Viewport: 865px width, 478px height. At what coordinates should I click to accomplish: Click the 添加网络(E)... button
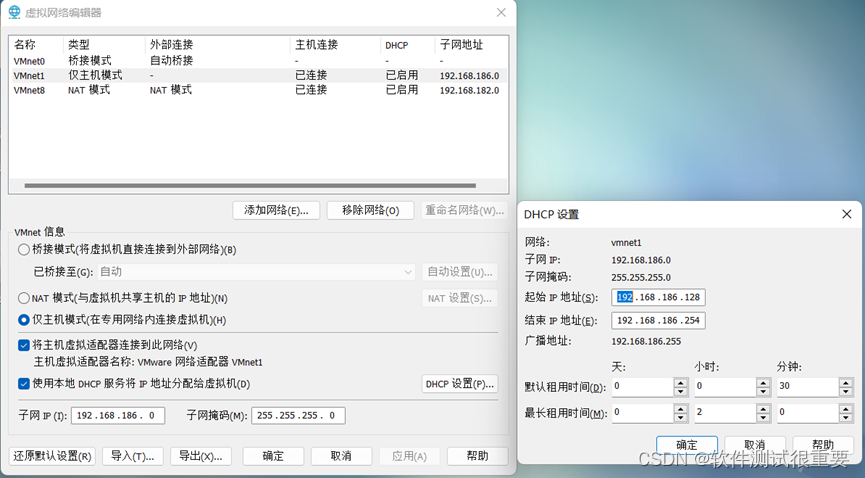pos(276,210)
